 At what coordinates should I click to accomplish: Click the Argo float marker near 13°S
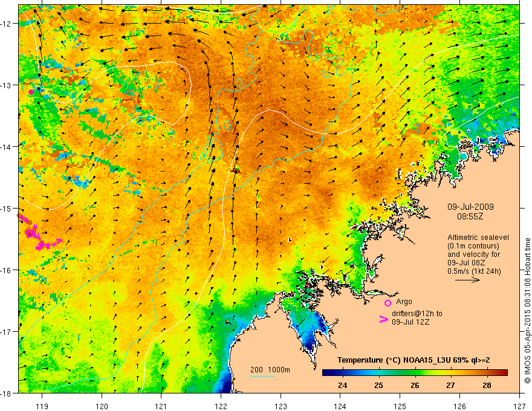click(31, 92)
